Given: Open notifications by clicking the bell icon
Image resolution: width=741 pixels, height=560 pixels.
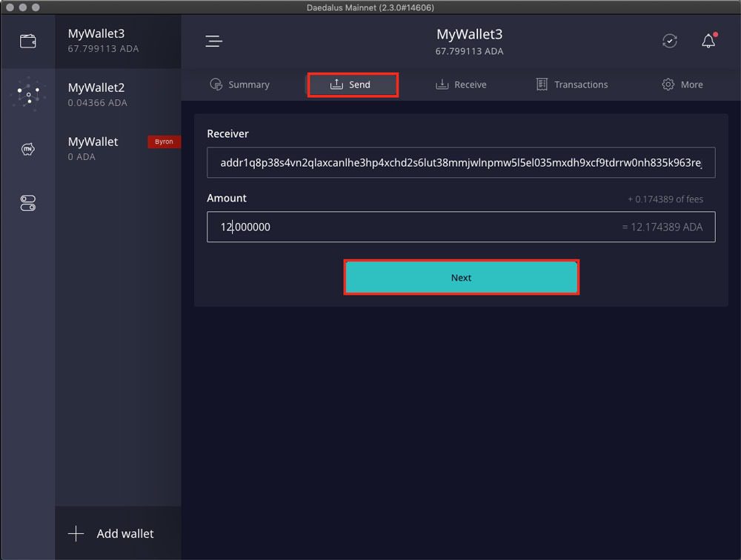Looking at the screenshot, I should (x=708, y=41).
